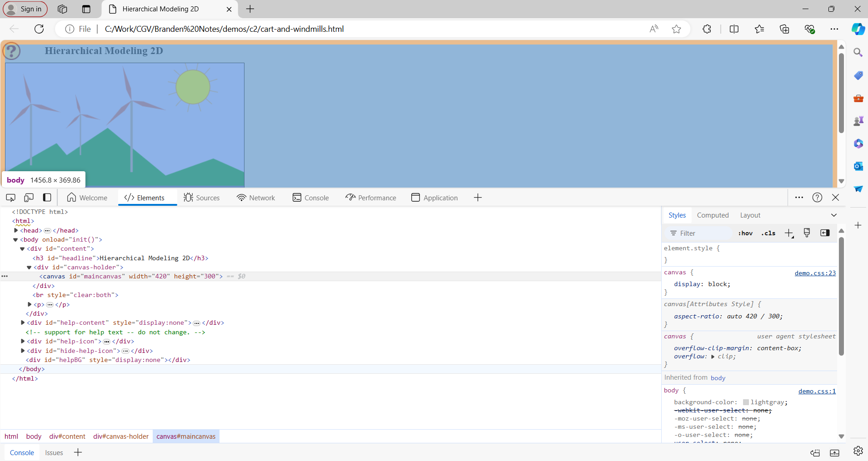This screenshot has height=461, width=868.
Task: Toggle device emulation icon in DevTools
Action: [29, 198]
